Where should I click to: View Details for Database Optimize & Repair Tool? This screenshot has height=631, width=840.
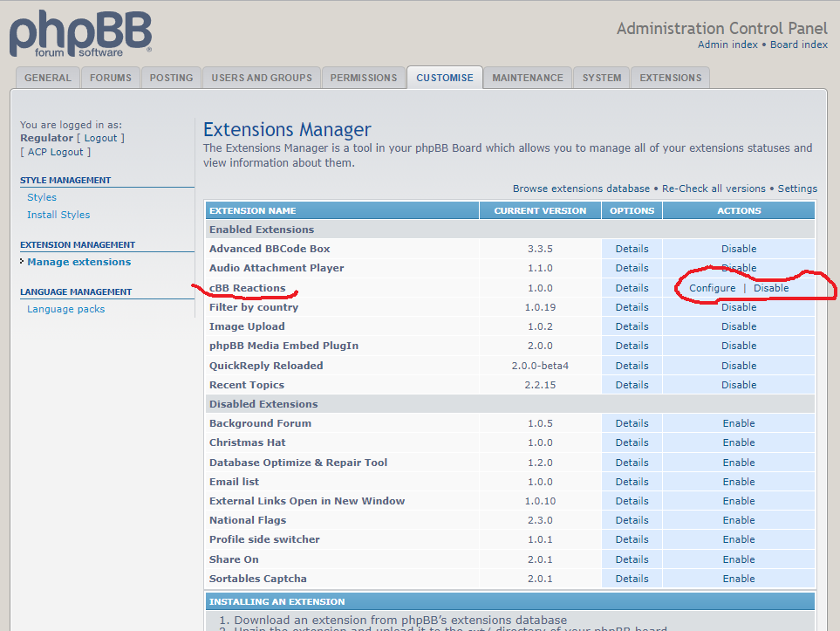pos(632,463)
